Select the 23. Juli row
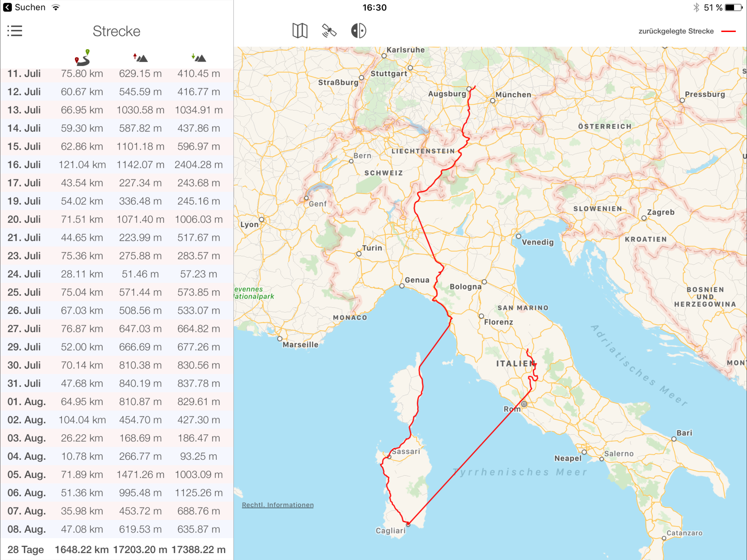The height and width of the screenshot is (560, 747). [116, 256]
